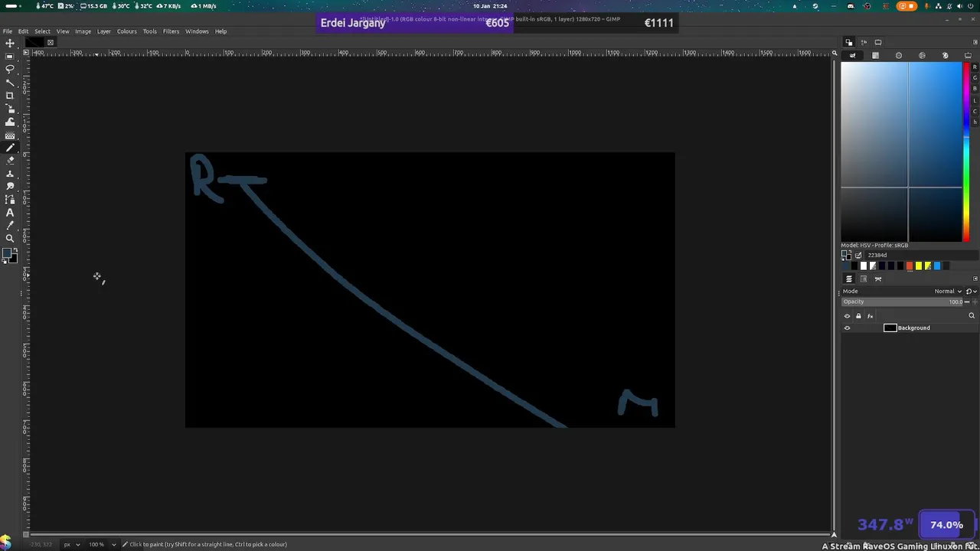Select the Clone stamp tool
This screenshot has height=551, width=980.
pyautogui.click(x=10, y=174)
